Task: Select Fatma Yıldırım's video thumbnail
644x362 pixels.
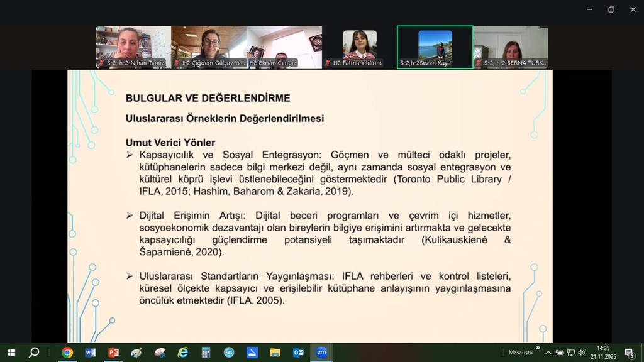Action: click(x=359, y=47)
